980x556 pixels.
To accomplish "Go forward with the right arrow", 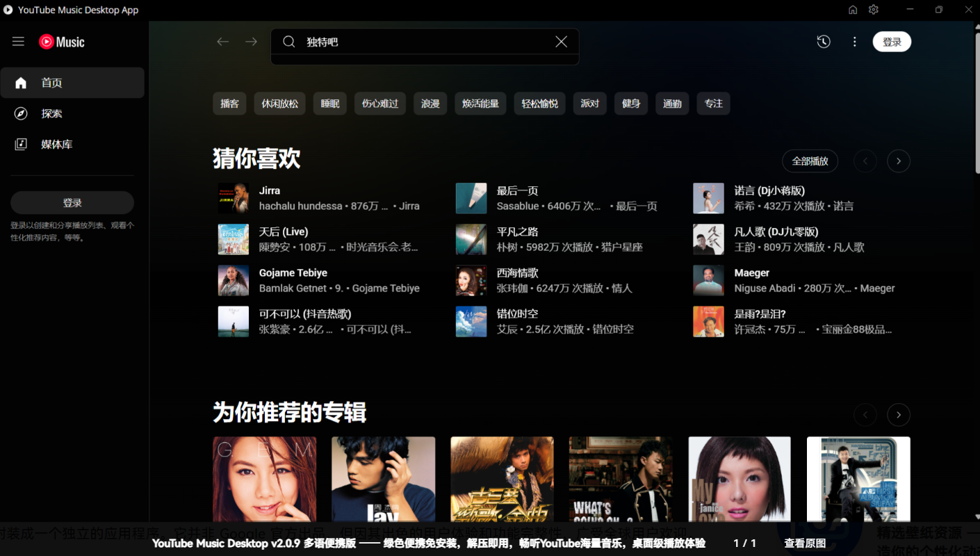I will tap(251, 42).
